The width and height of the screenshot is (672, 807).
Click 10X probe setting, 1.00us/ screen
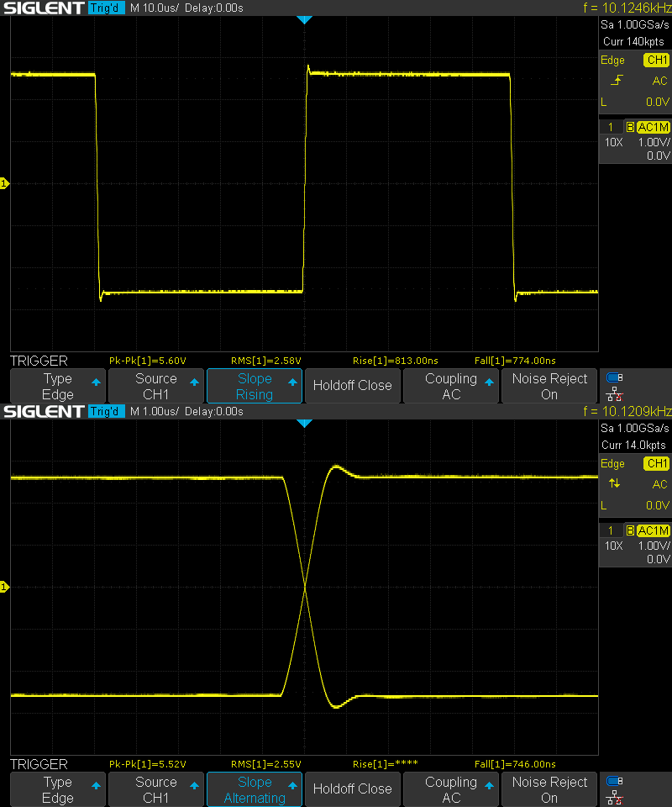(613, 546)
